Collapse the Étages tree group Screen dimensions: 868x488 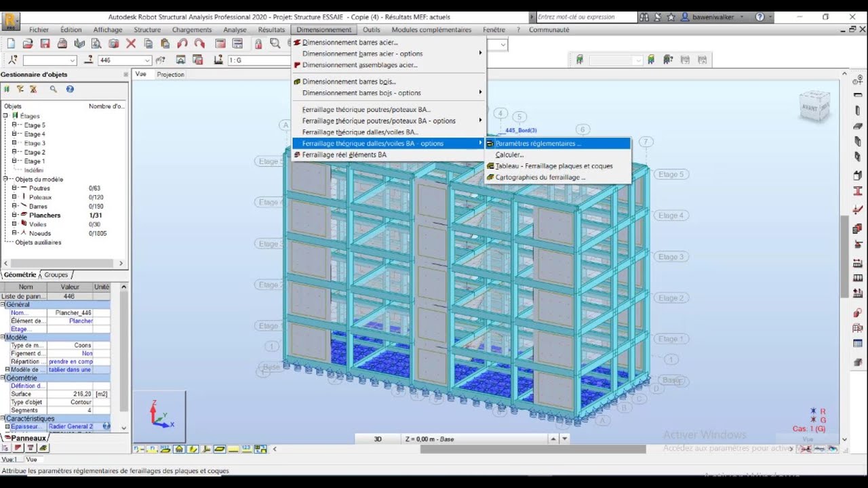[x=5, y=116]
